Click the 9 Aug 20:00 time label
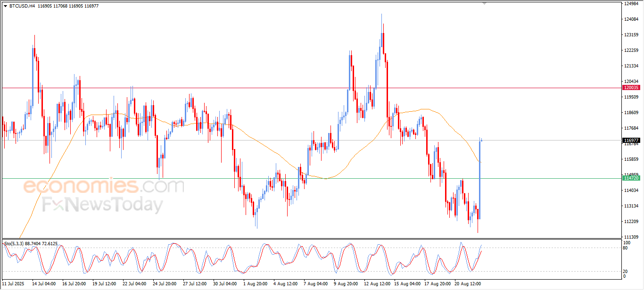Image resolution: width=644 pixels, height=290 pixels. 346,284
